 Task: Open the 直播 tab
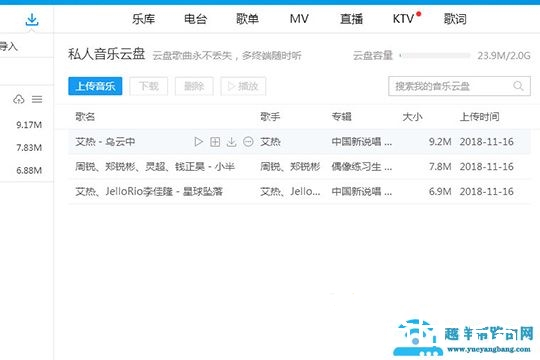351,19
